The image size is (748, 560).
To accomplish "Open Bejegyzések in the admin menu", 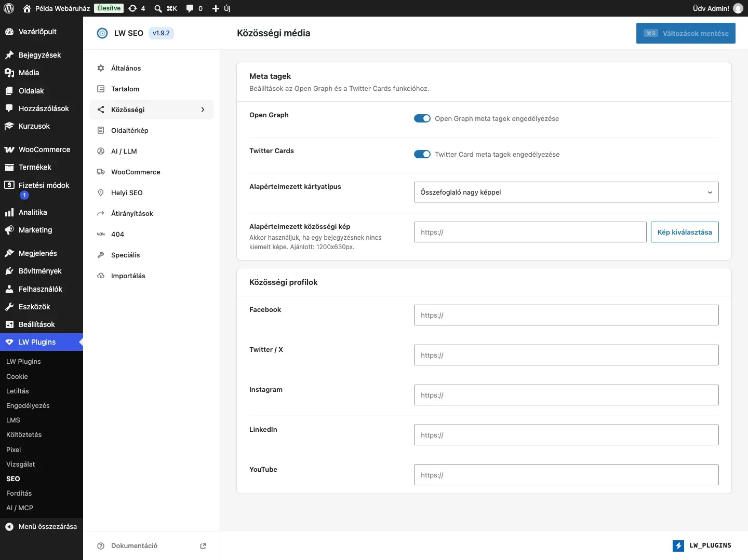I will [42, 55].
